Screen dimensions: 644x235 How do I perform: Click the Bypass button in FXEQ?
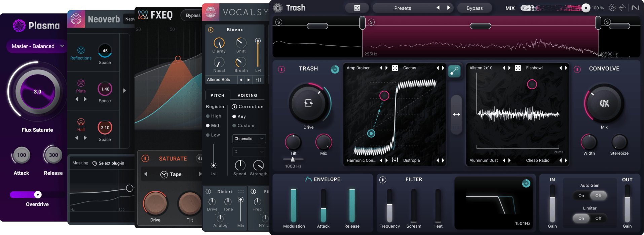pyautogui.click(x=192, y=15)
